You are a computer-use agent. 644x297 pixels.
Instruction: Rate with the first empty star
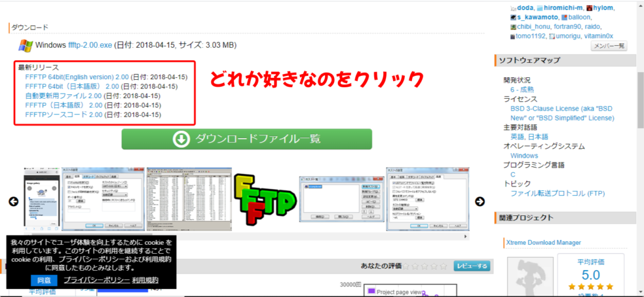click(x=406, y=266)
